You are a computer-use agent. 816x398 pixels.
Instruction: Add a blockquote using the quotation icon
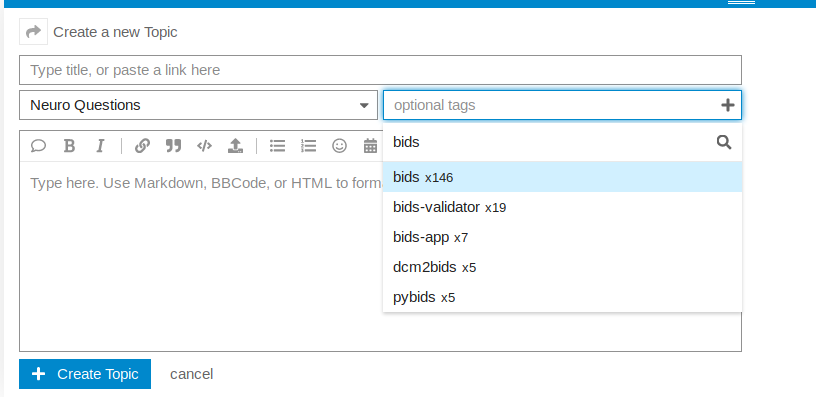[x=173, y=146]
